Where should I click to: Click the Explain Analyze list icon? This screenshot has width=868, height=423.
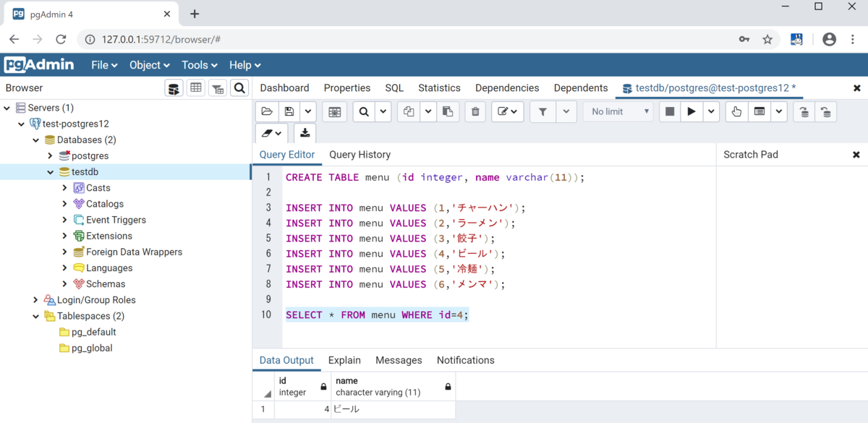coord(759,111)
